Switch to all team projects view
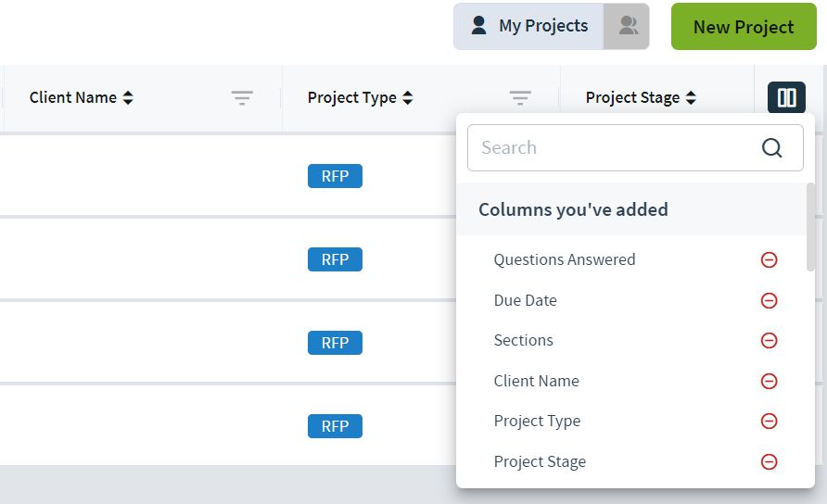Image resolution: width=827 pixels, height=504 pixels. (627, 26)
